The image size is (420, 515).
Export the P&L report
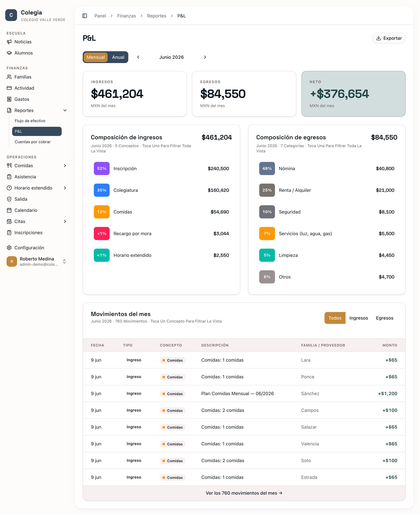(389, 38)
